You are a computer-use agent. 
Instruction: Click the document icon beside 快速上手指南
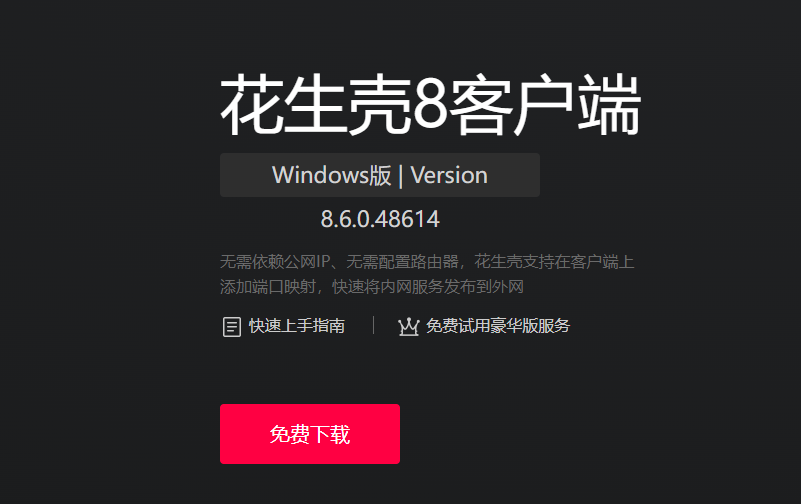[x=231, y=326]
